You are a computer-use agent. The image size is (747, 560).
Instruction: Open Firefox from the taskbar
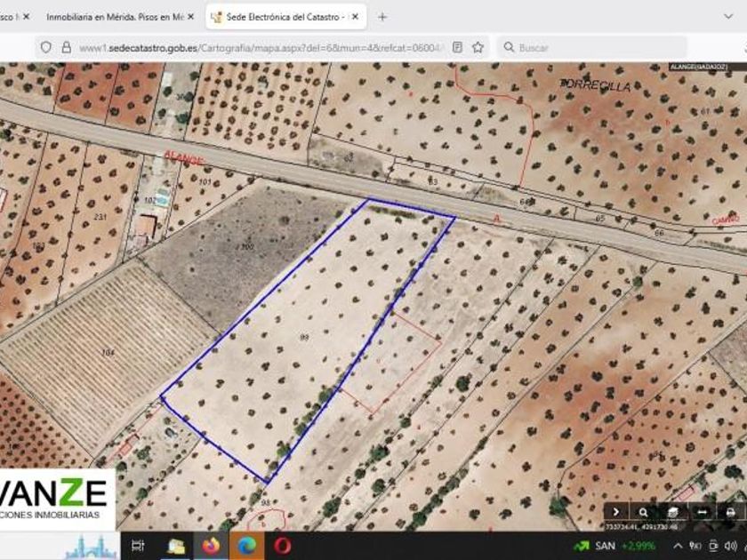click(211, 546)
